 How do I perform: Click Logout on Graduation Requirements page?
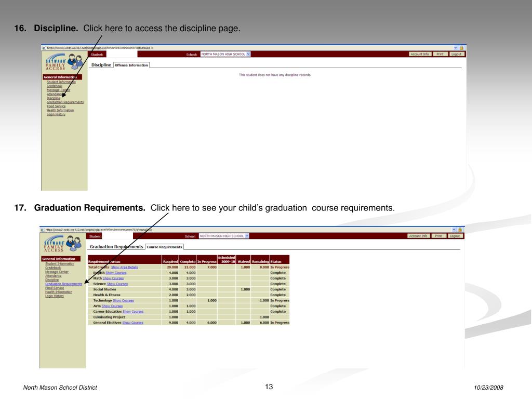click(455, 236)
